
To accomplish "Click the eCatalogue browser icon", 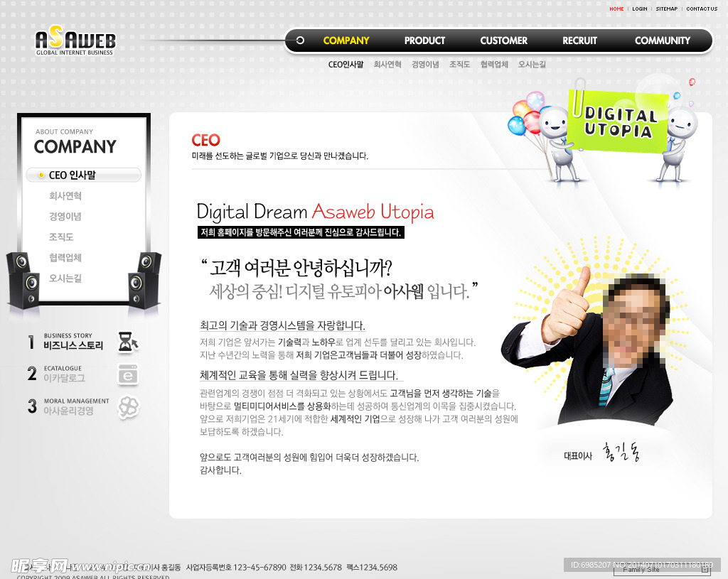I will point(128,374).
